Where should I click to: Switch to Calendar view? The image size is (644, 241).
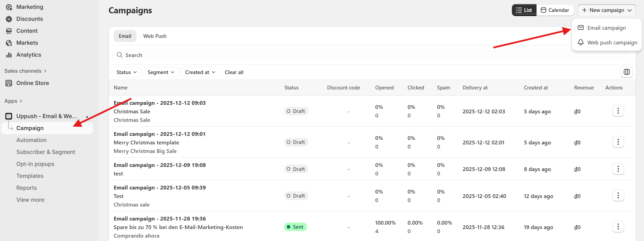(555, 10)
